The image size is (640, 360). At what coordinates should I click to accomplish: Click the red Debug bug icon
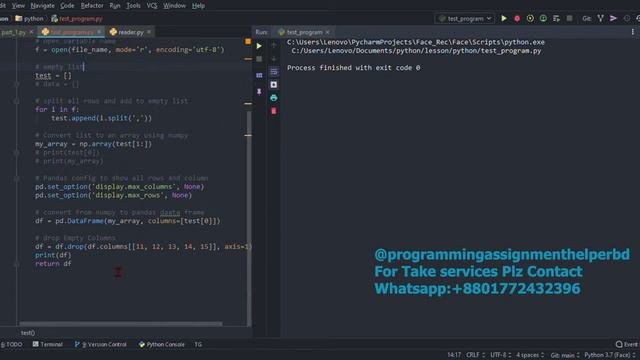(517, 18)
